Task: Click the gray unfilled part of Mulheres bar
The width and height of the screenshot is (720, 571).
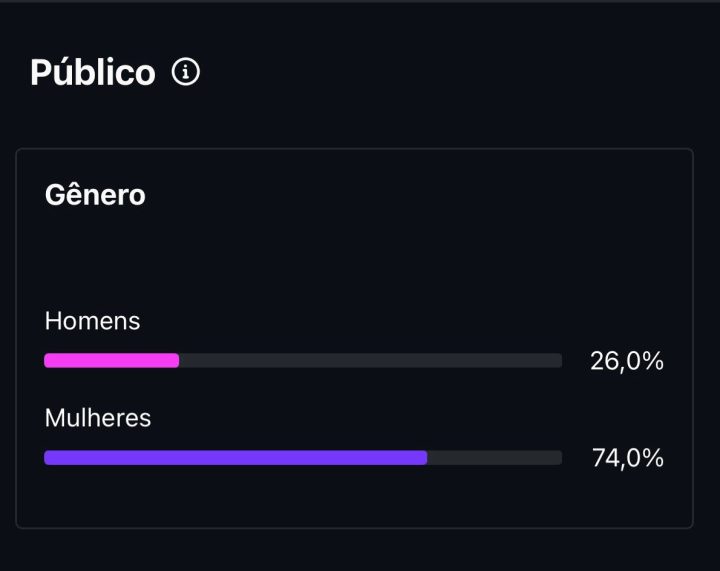Action: [x=495, y=458]
